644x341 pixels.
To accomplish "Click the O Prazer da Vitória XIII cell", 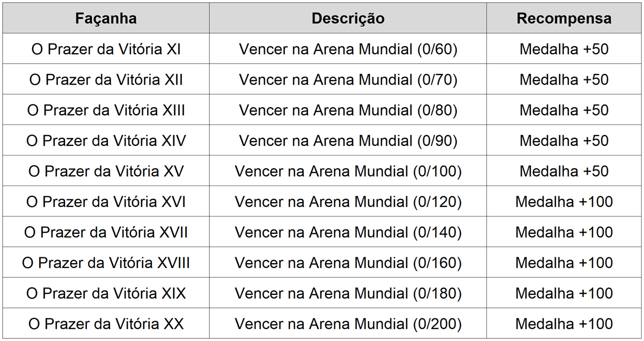I will point(106,110).
